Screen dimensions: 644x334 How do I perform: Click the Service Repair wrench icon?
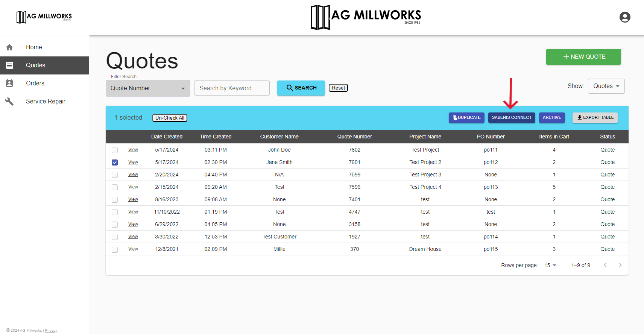9,102
